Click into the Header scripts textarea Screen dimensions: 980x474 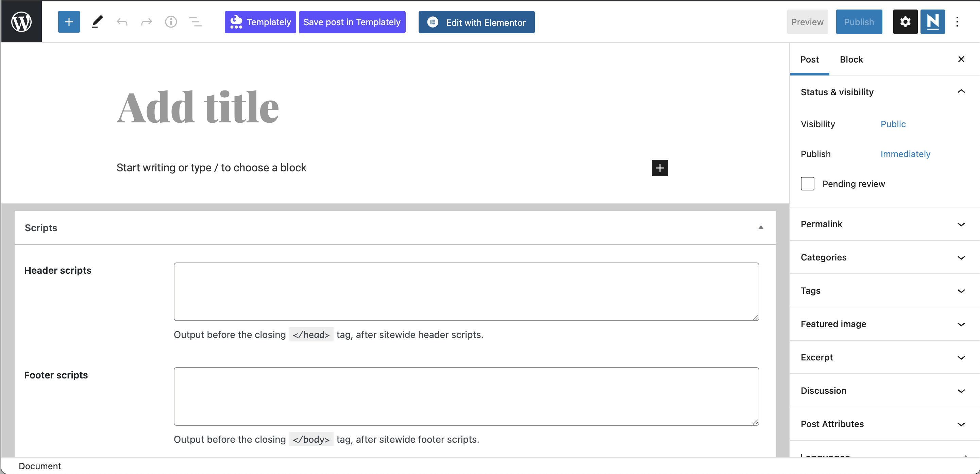tap(466, 291)
